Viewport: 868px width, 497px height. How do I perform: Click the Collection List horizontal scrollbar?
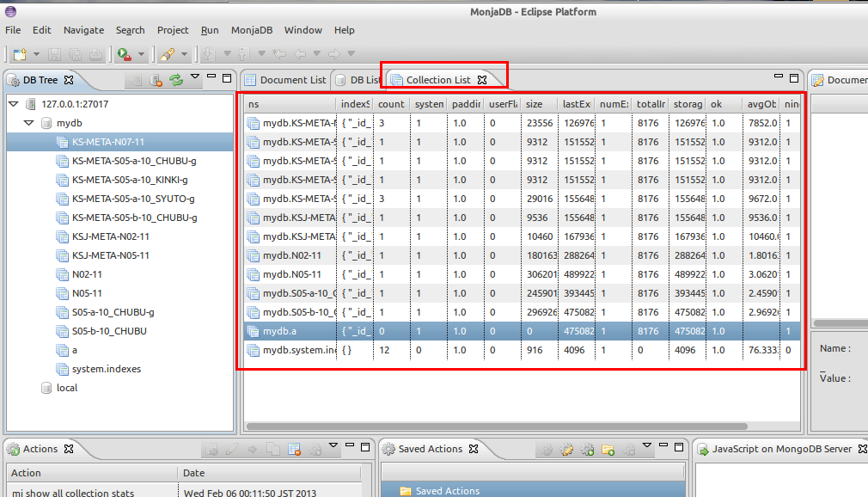click(x=497, y=426)
